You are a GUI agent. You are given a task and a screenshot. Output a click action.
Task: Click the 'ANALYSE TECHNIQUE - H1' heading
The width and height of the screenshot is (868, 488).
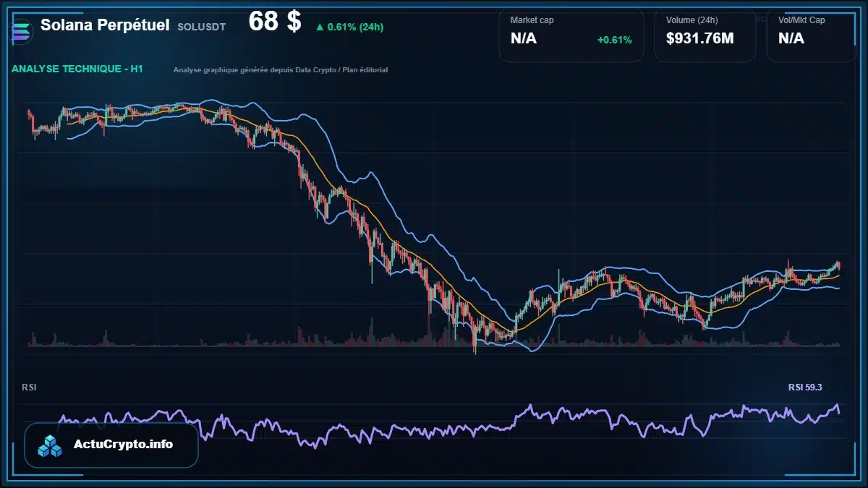coord(77,69)
